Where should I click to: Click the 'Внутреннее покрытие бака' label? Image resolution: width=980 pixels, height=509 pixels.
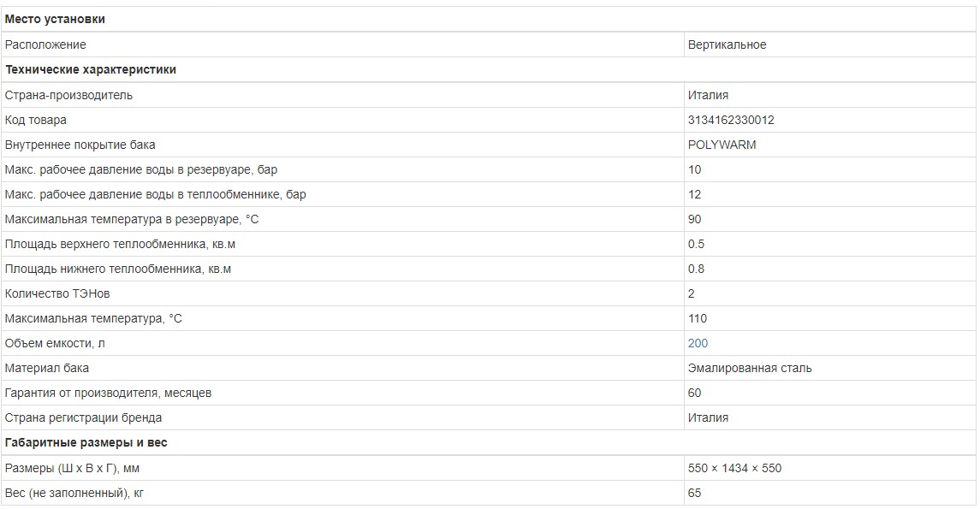click(x=80, y=145)
